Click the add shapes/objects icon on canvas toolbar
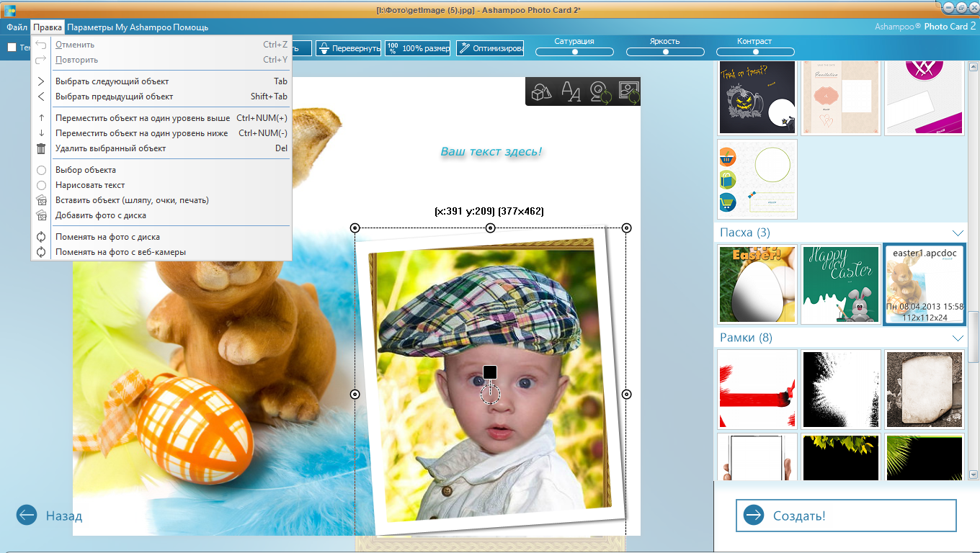The width and height of the screenshot is (980, 553). click(541, 92)
